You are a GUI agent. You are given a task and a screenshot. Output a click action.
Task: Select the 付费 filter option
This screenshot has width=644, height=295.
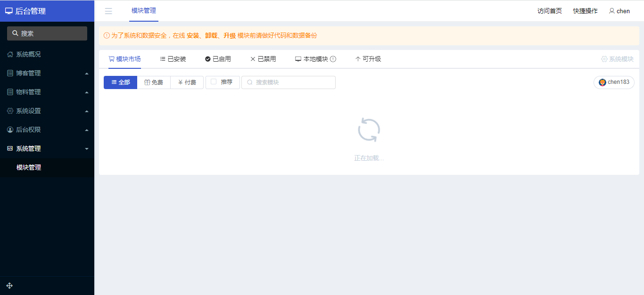tap(187, 82)
